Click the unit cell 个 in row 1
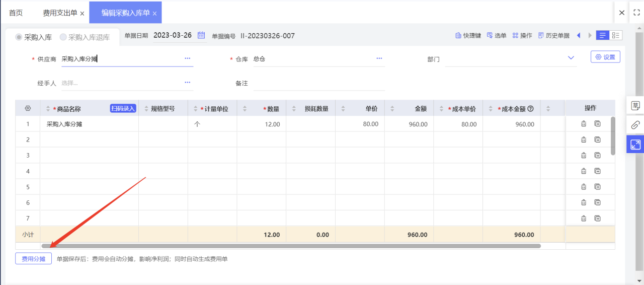 pos(212,124)
